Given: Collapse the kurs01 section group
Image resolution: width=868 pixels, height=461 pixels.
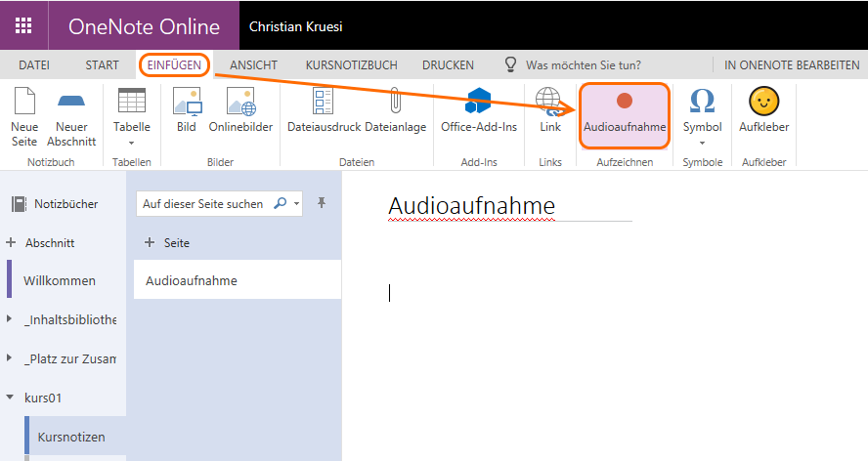Looking at the screenshot, I should point(10,398).
